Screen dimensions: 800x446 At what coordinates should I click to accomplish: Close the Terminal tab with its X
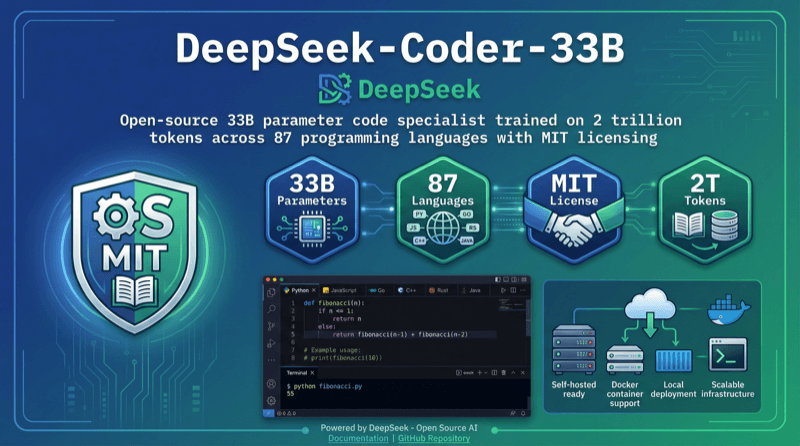312,373
